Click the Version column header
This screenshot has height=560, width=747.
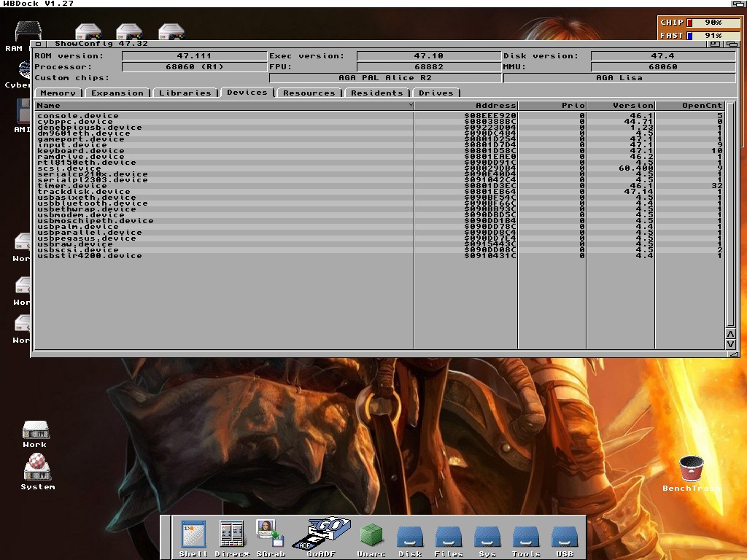(621, 106)
